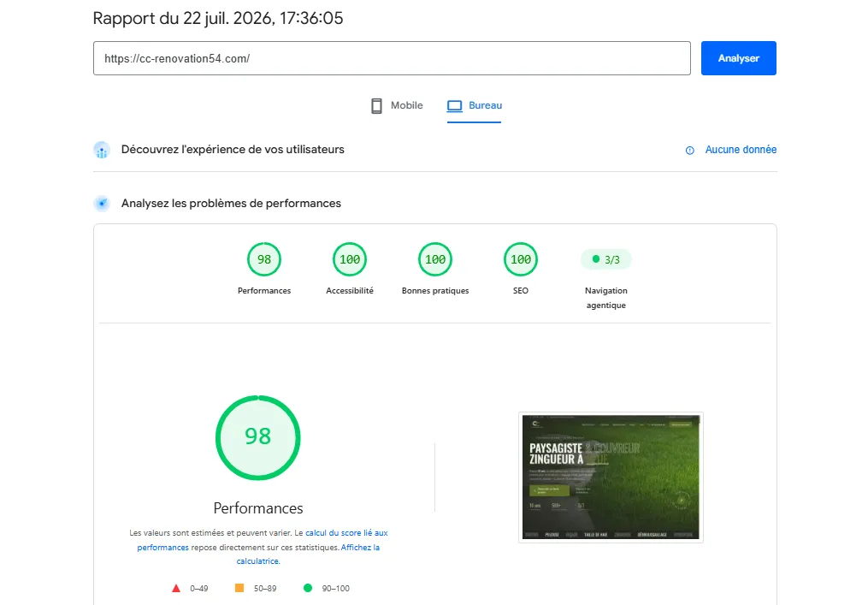This screenshot has height=605, width=868.
Task: Select the Bureau tab
Action: tap(475, 105)
